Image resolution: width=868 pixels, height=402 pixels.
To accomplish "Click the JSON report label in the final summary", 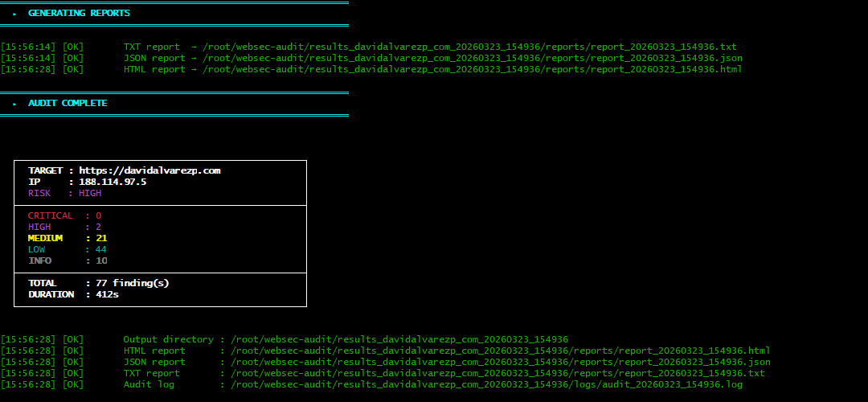I will tap(154, 362).
